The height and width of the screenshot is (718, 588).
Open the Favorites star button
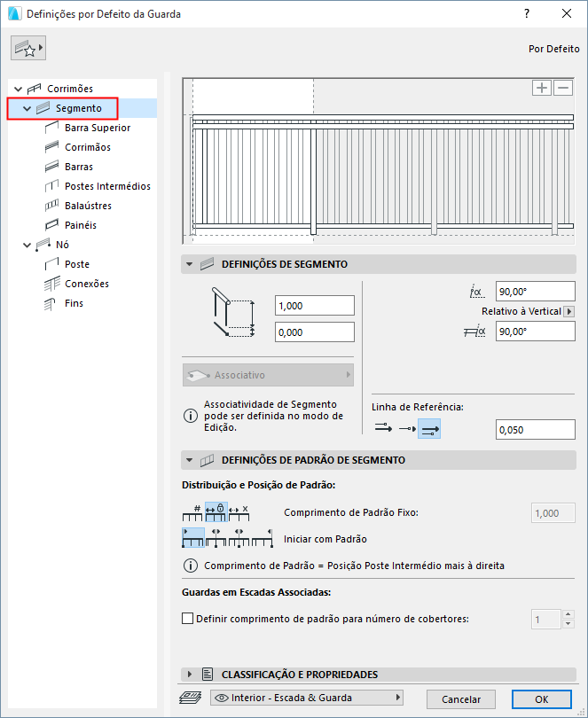coord(28,48)
